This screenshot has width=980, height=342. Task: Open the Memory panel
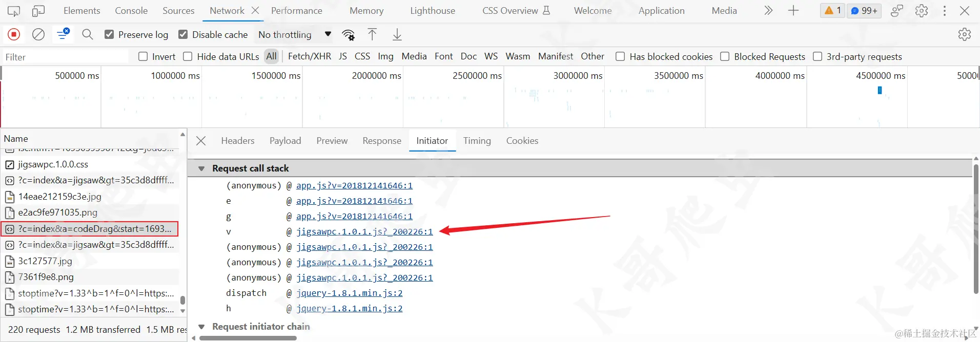366,11
